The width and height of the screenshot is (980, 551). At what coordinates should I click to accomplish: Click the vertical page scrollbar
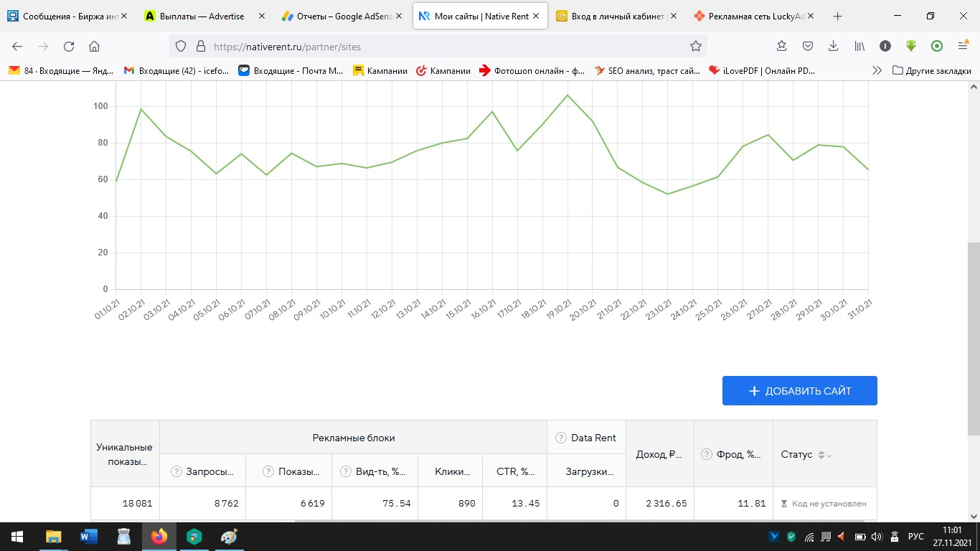pyautogui.click(x=973, y=338)
